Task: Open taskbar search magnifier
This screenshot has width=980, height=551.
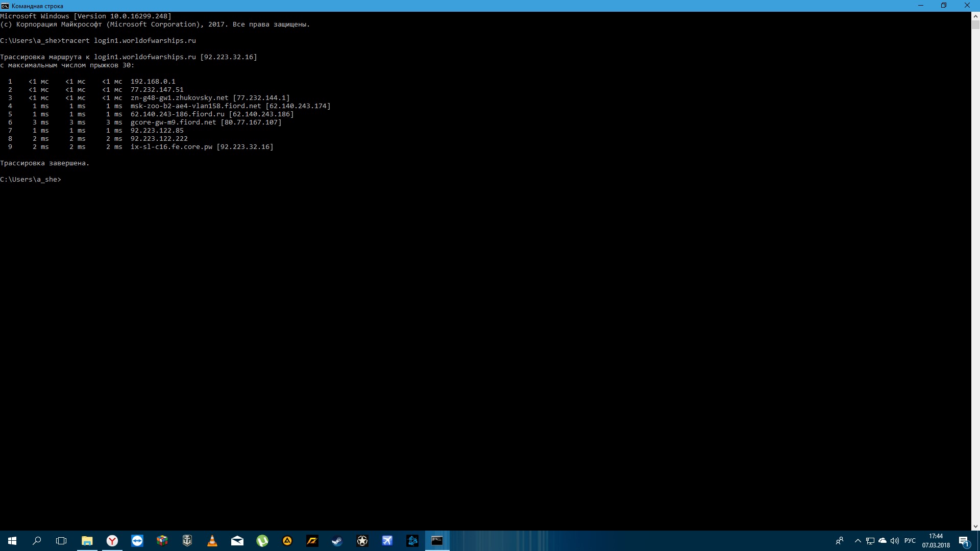Action: [x=37, y=541]
